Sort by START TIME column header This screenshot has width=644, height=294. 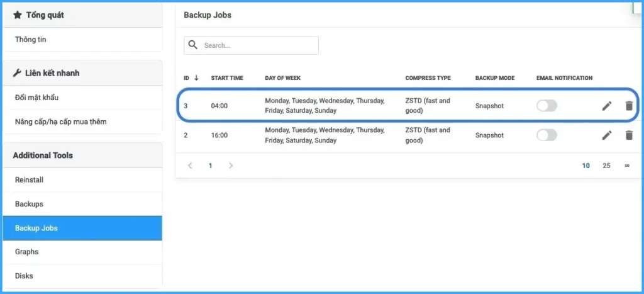point(227,77)
